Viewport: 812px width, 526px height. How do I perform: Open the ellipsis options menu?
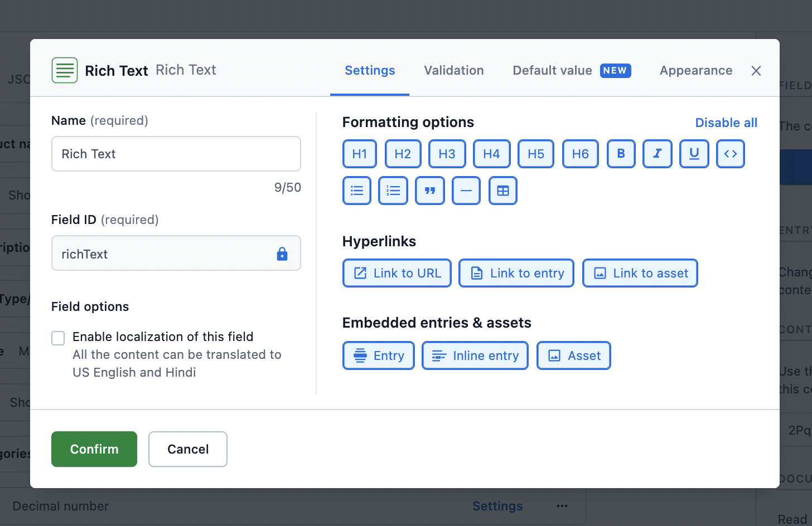coord(562,506)
